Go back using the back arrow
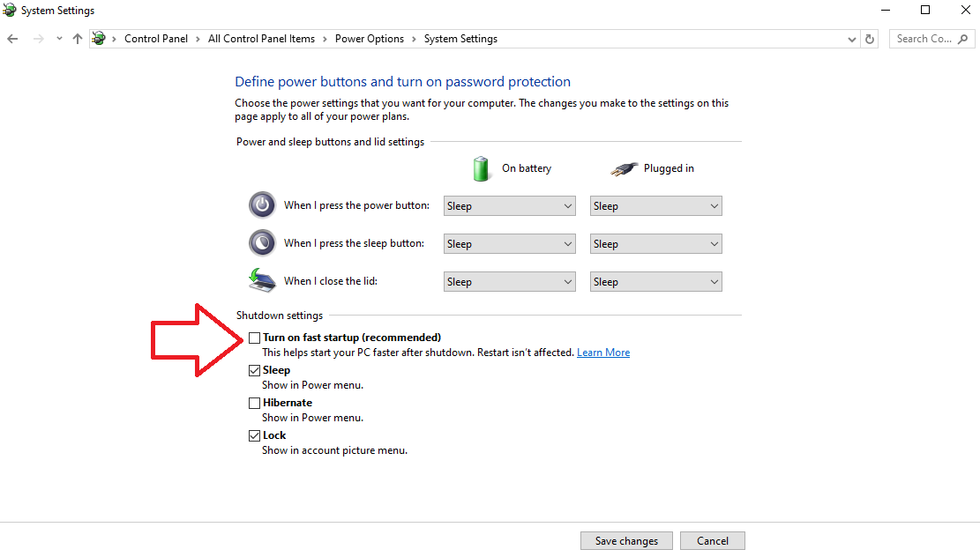 (12, 39)
